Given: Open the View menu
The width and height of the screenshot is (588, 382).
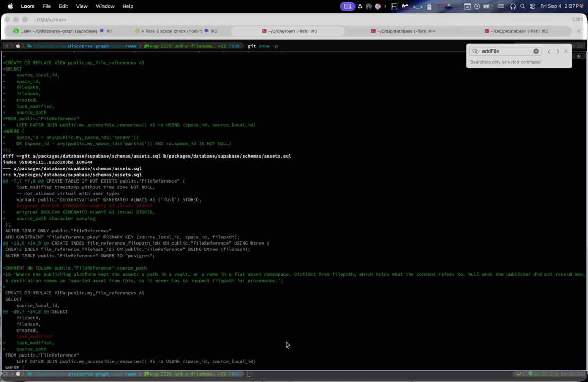Looking at the screenshot, I should tap(81, 6).
